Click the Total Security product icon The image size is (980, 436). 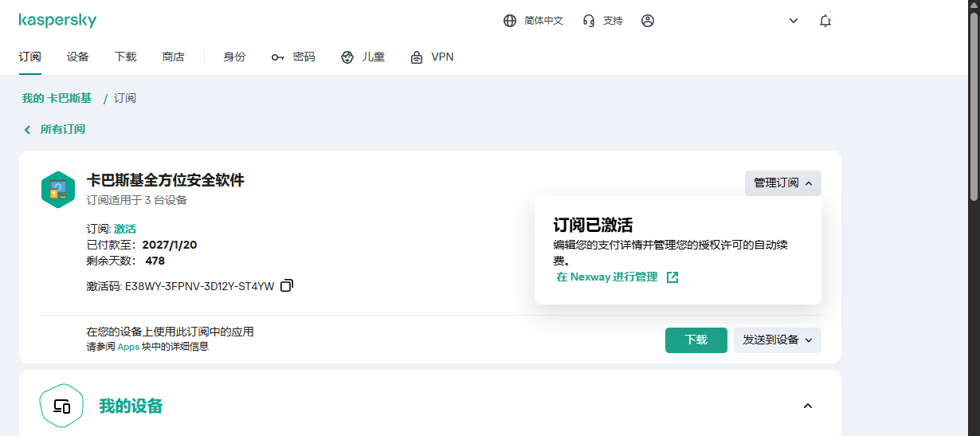(x=57, y=190)
